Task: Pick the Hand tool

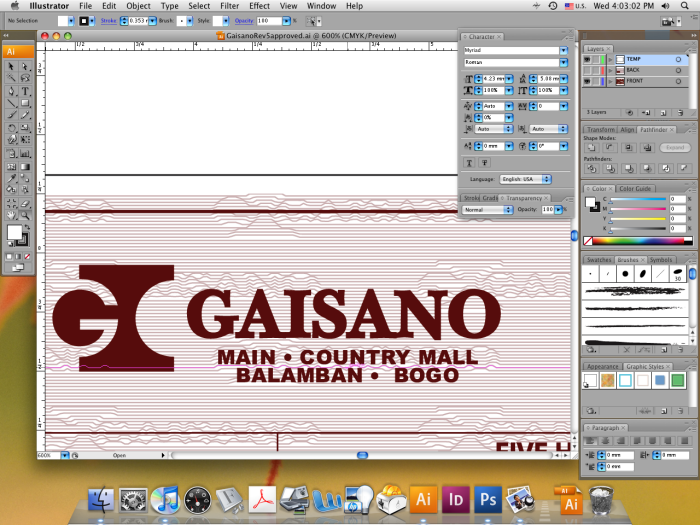Action: (11, 214)
